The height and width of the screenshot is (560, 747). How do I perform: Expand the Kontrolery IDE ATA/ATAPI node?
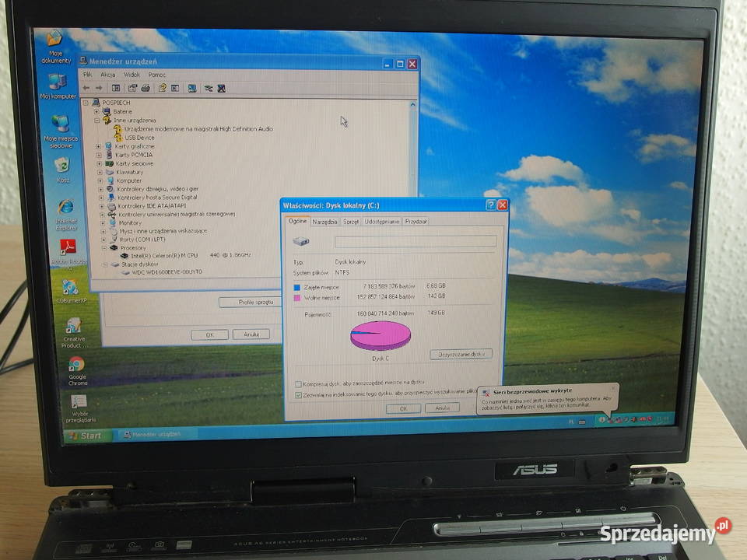[101, 206]
